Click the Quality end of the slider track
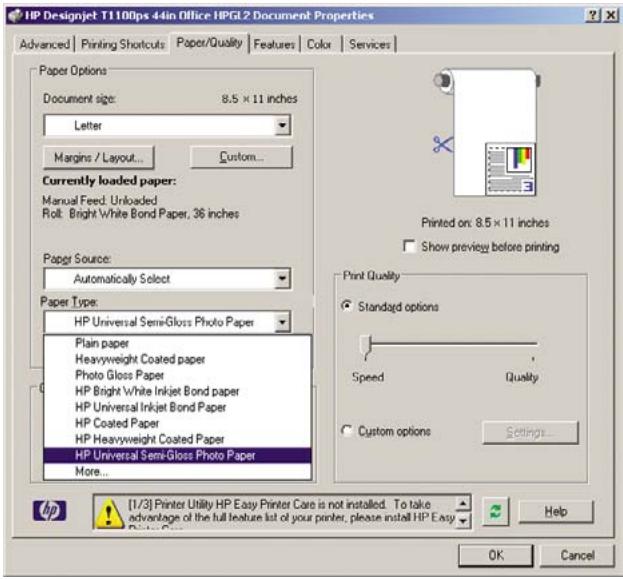Viewport: 623px width, 579px height. click(533, 344)
